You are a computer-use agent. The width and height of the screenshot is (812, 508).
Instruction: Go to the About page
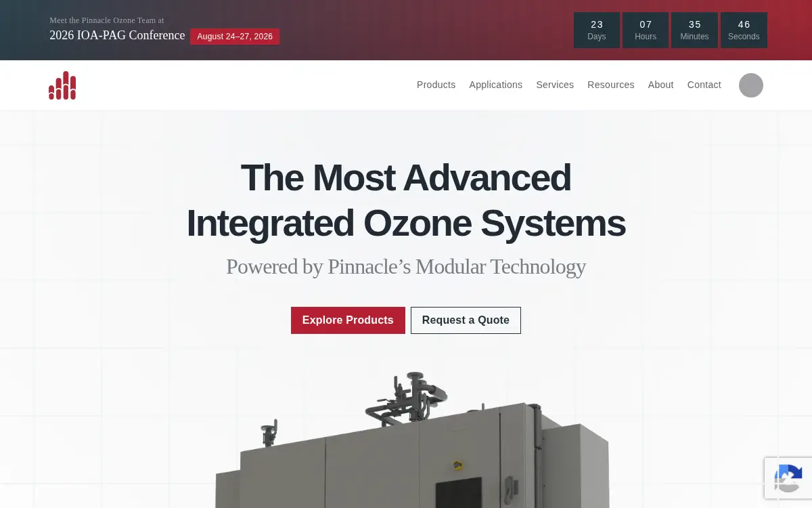[660, 85]
